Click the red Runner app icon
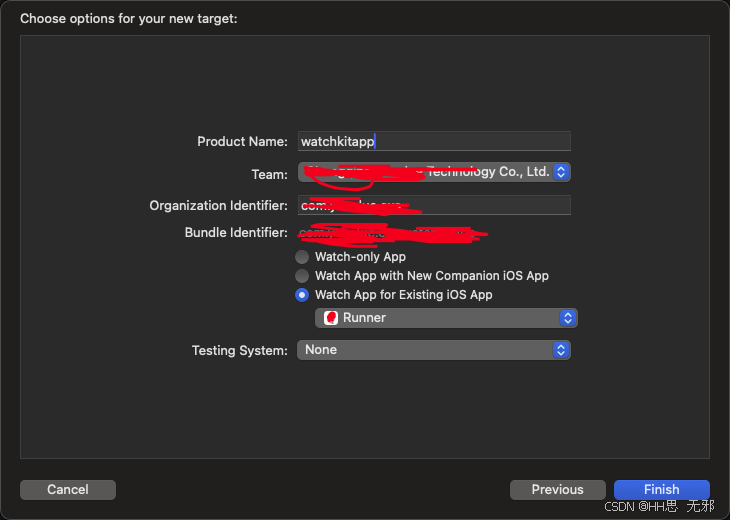 (331, 318)
